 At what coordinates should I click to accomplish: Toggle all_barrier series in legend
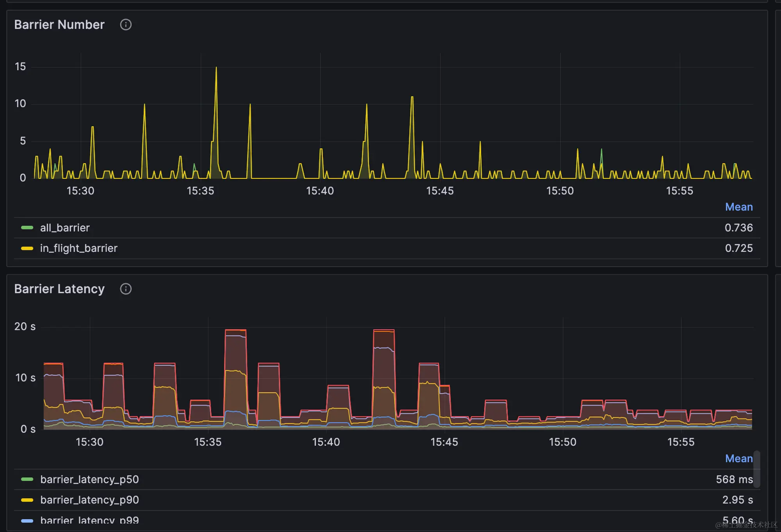(65, 228)
